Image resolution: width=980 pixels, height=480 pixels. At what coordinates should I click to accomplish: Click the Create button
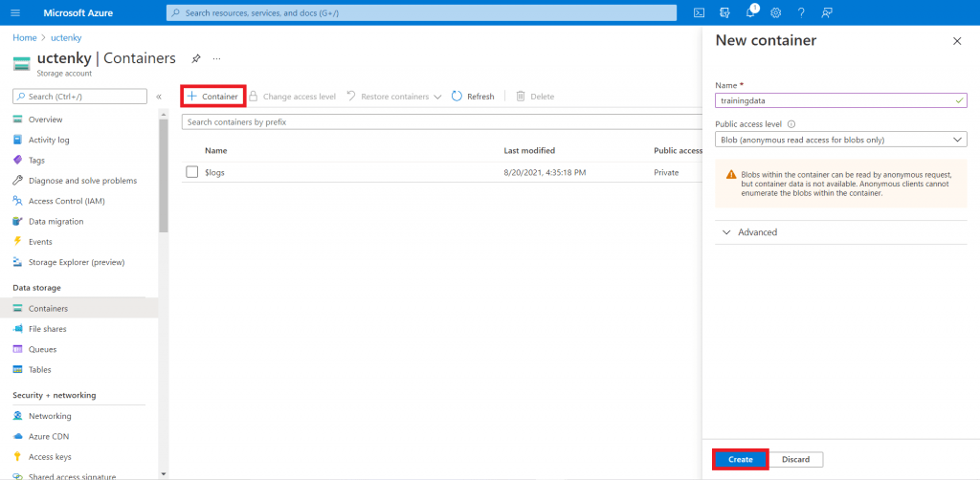click(740, 459)
